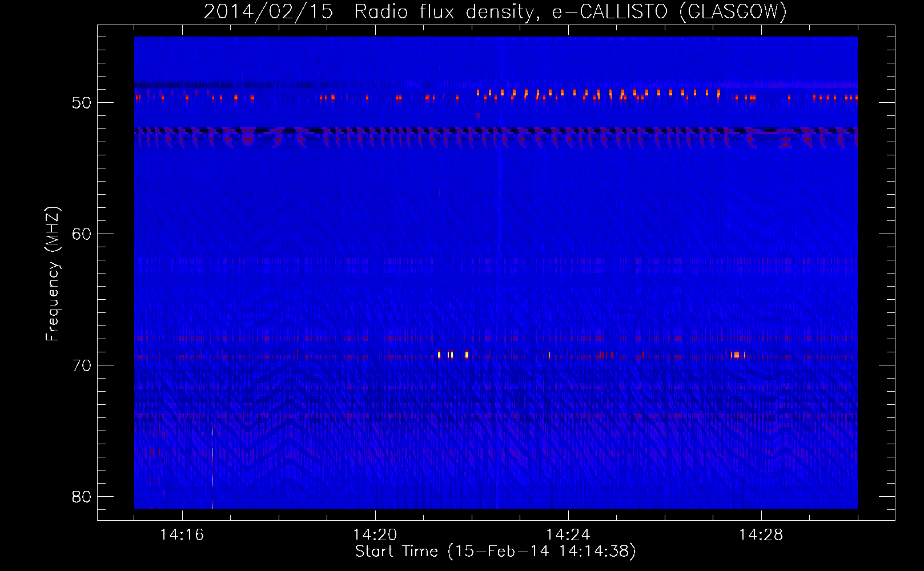Click the 80 frequency tick label
Viewport: 924px width, 571px height.
[82, 497]
